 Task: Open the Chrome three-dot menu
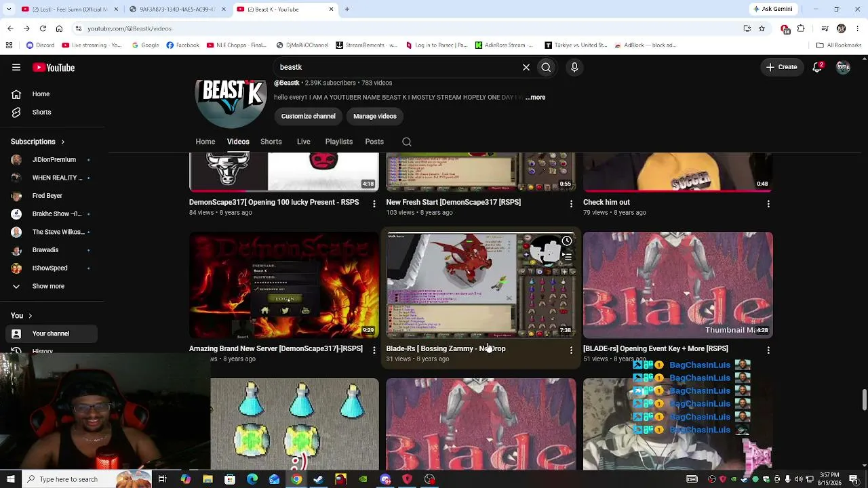pos(858,28)
